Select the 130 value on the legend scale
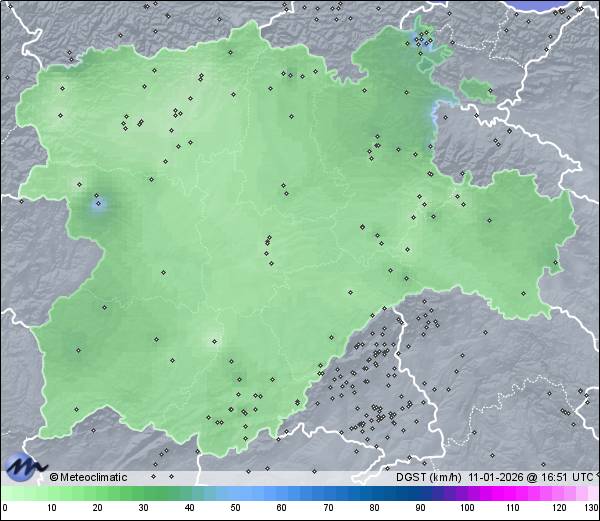Viewport: 600px width, 521px height. (x=591, y=507)
